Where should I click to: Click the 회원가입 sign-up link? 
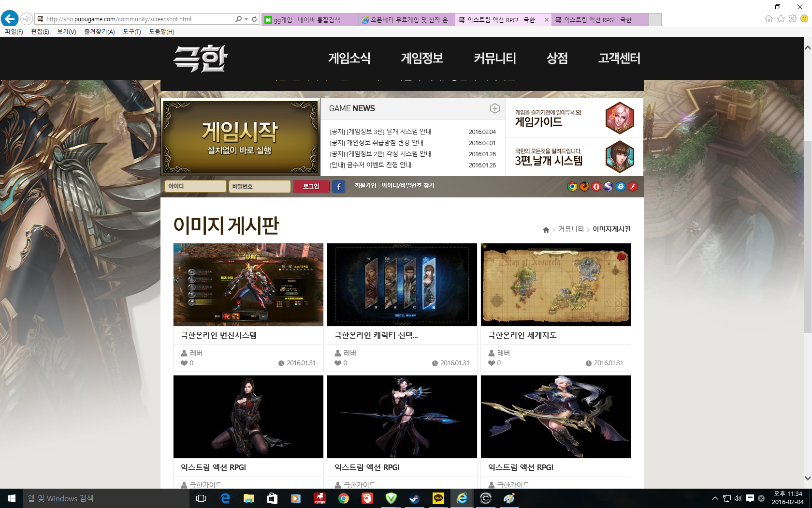tap(365, 186)
